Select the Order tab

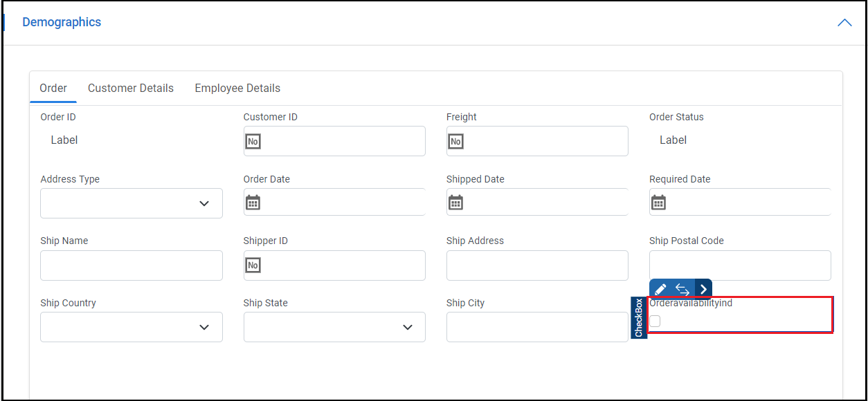tap(53, 88)
